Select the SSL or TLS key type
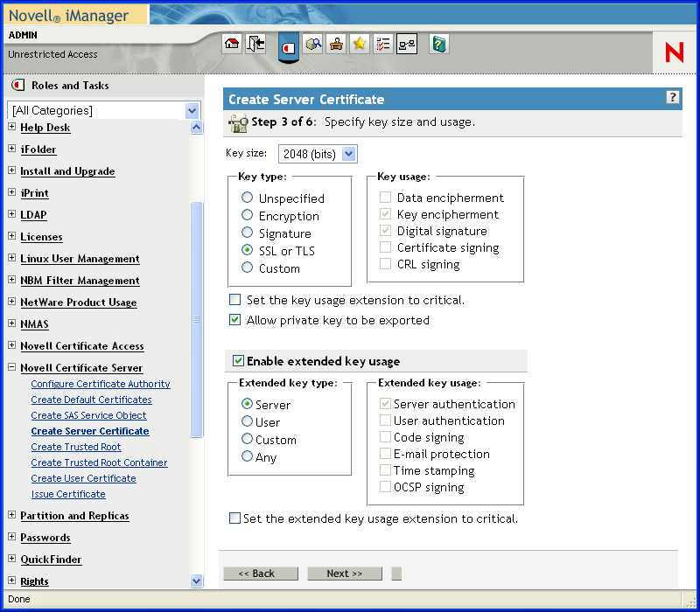This screenshot has height=612, width=700. [247, 250]
